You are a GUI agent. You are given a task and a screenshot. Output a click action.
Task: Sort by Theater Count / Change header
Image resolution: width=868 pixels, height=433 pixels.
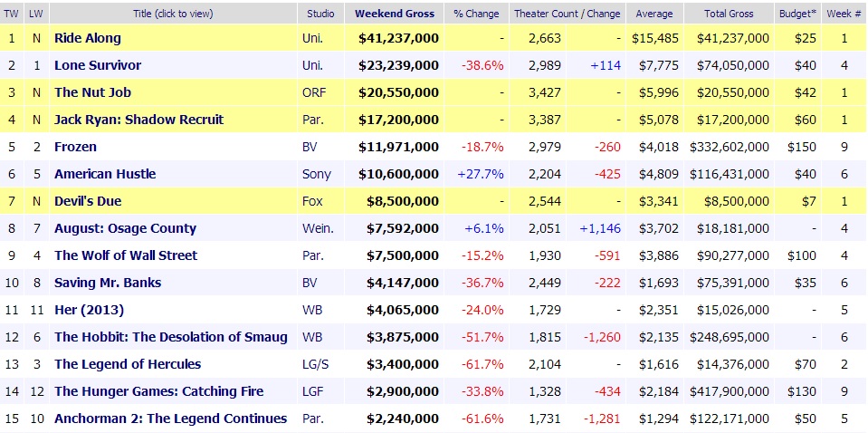click(567, 14)
